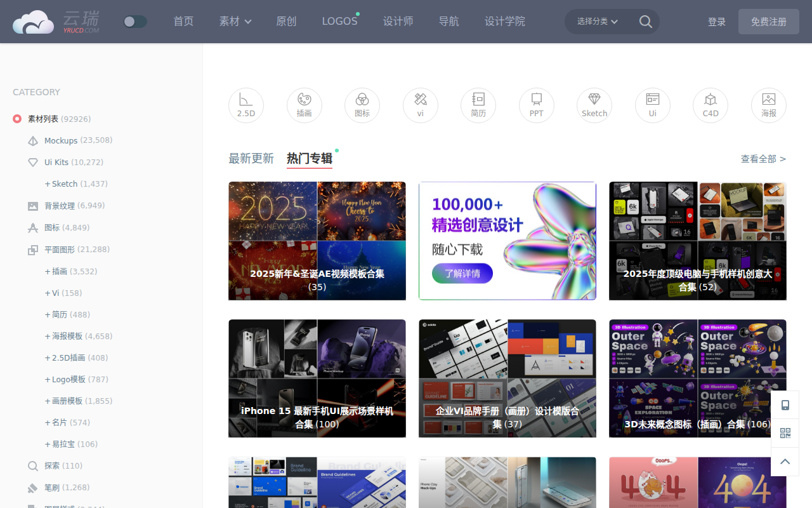Open the 插画 palette category icon
Screen dimensions: 812x508
[304, 105]
